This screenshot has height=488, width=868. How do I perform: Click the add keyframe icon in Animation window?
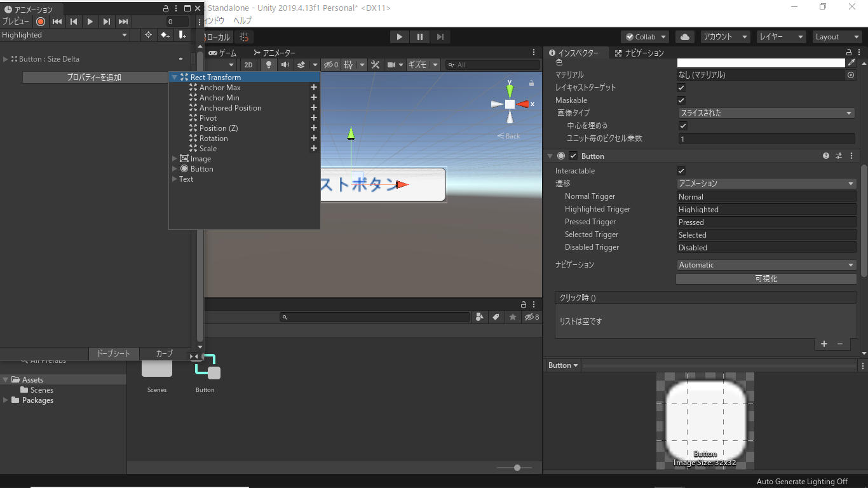tap(165, 34)
